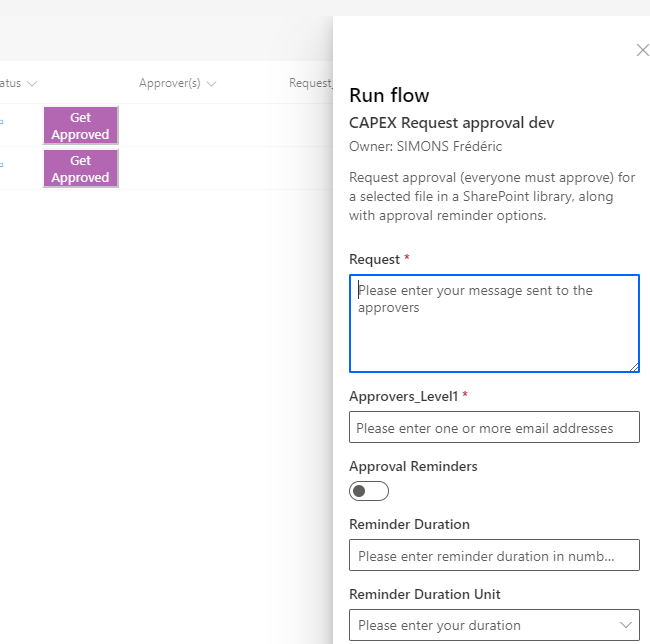Image resolution: width=650 pixels, height=644 pixels.
Task: Click the Approval Reminders label
Action: click(x=413, y=467)
